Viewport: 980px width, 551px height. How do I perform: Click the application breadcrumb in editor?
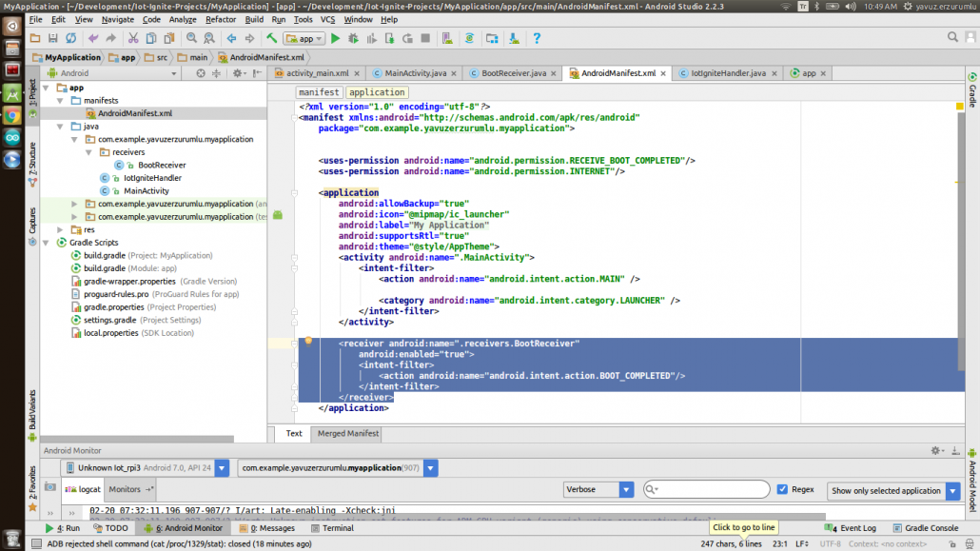(377, 92)
